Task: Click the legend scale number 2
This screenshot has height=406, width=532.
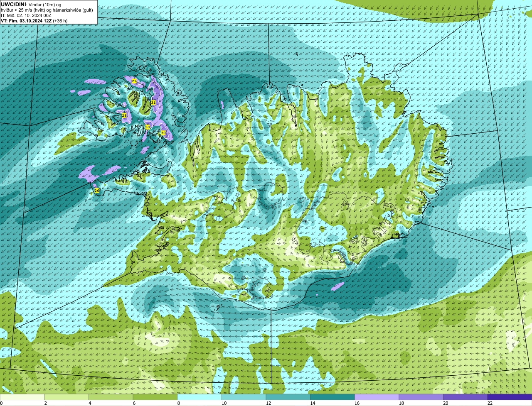Action: [x=45, y=403]
